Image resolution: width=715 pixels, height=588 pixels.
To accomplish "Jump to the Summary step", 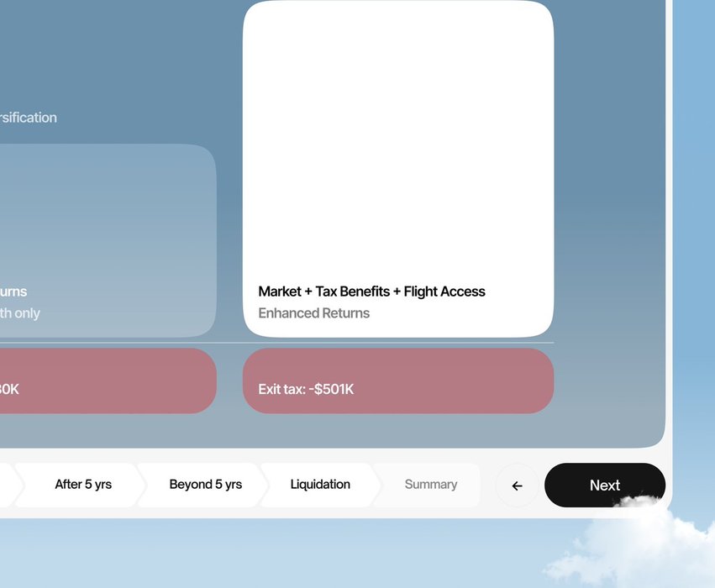I will tap(428, 485).
